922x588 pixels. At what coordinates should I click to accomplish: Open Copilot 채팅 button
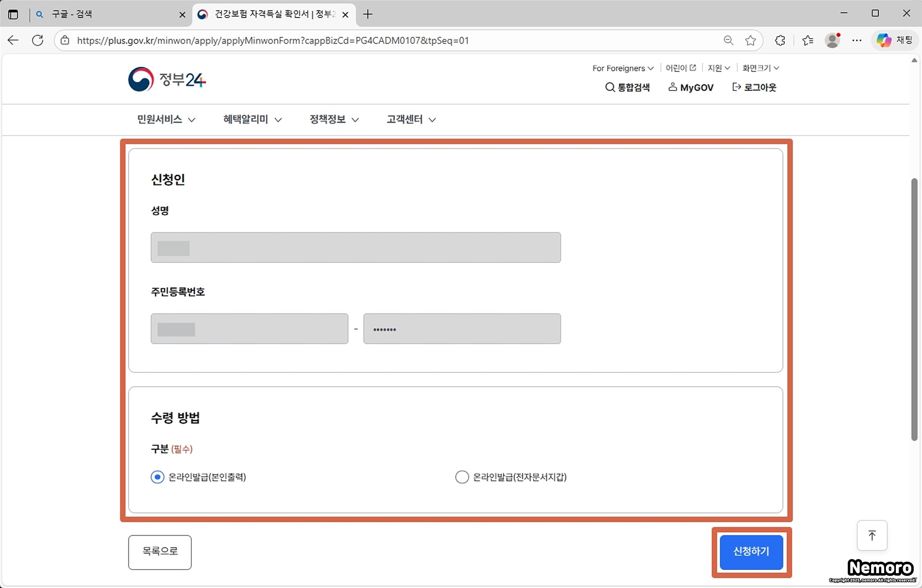tap(894, 41)
